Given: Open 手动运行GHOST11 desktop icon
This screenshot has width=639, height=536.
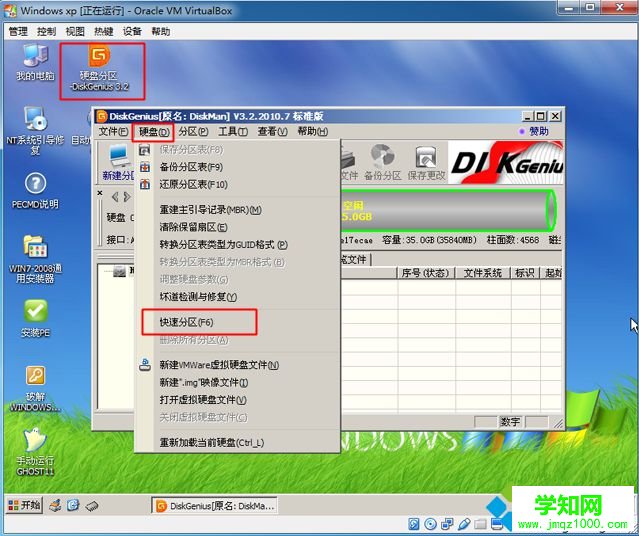Looking at the screenshot, I should point(35,452).
